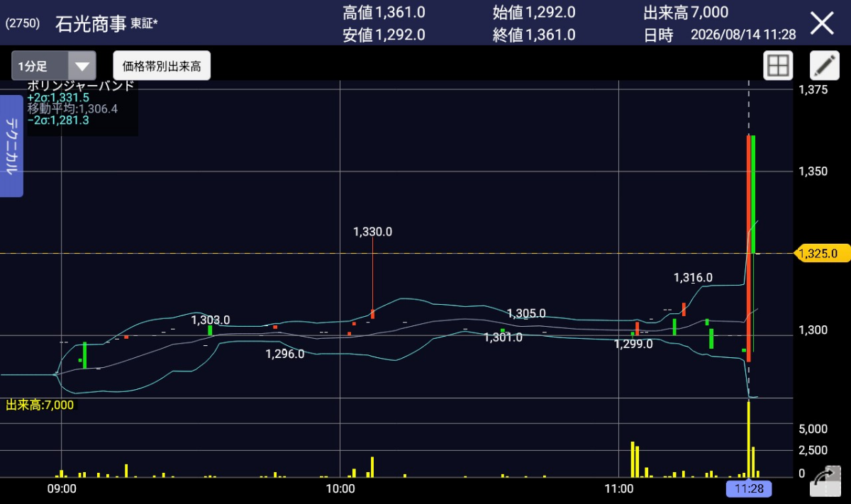The width and height of the screenshot is (851, 504).
Task: Click the yellow 出来高:7,000 volume label
Action: point(40,405)
